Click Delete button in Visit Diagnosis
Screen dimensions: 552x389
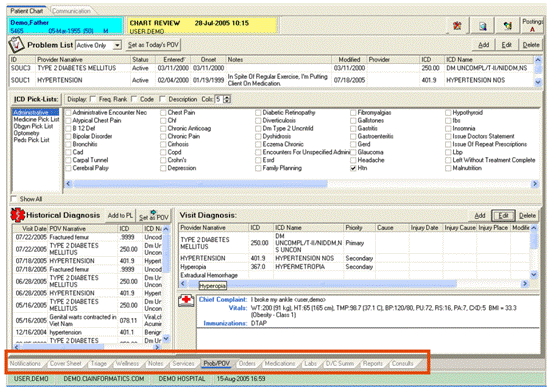[527, 215]
